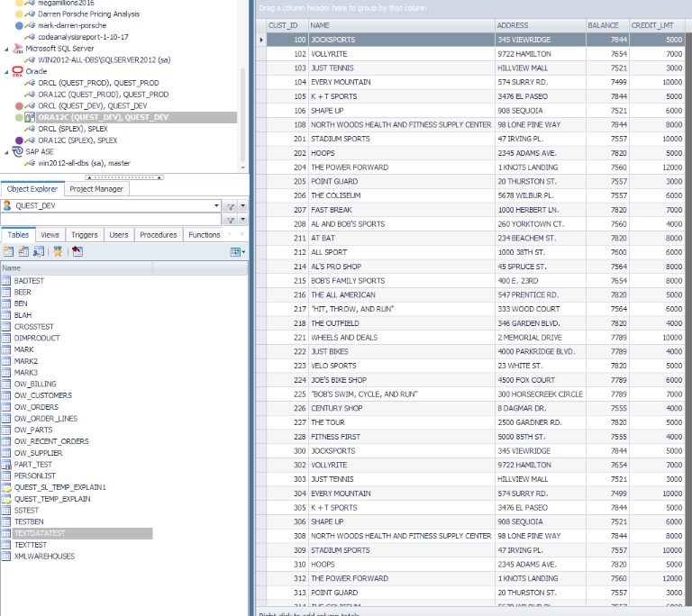Viewport: 692px width, 616px height.
Task: Click the add-to-favorites star icon
Action: 57,252
